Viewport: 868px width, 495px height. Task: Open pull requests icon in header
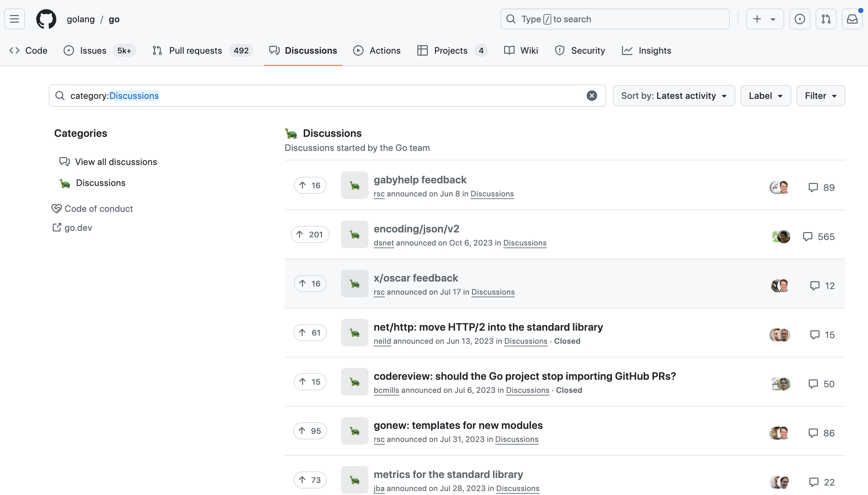[826, 19]
